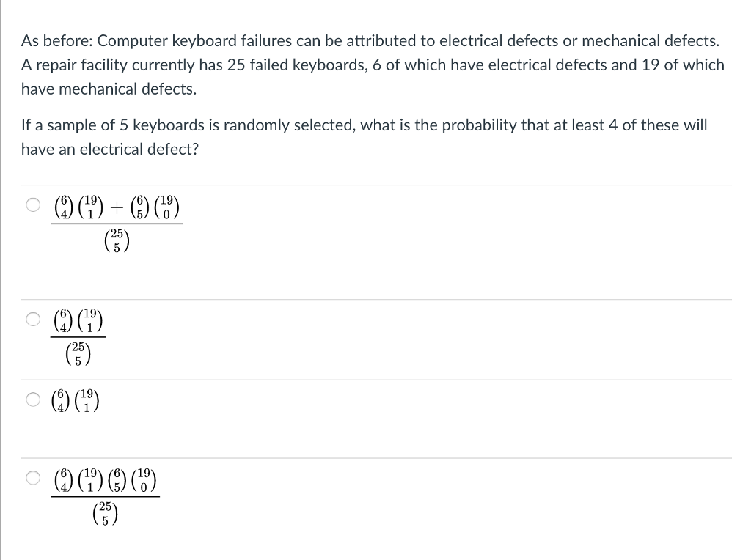The image size is (751, 560).
Task: Click the numerator of the first fraction
Action: click(117, 207)
